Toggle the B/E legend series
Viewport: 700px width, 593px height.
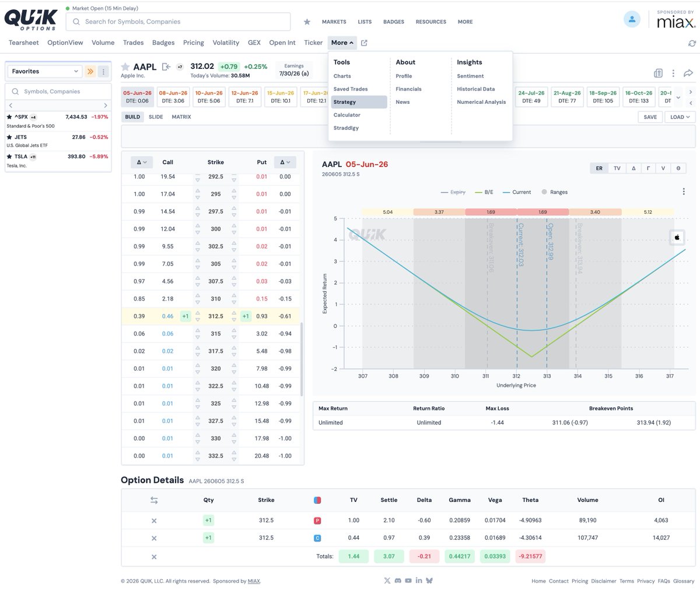pos(484,192)
